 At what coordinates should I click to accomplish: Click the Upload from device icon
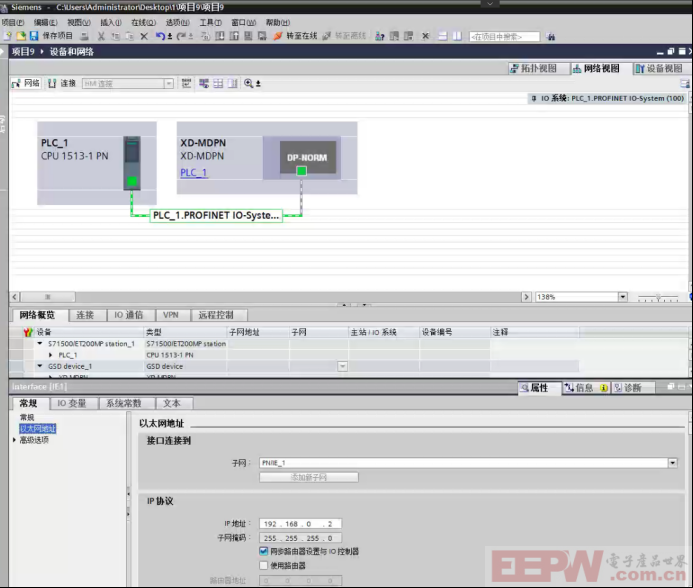234,36
